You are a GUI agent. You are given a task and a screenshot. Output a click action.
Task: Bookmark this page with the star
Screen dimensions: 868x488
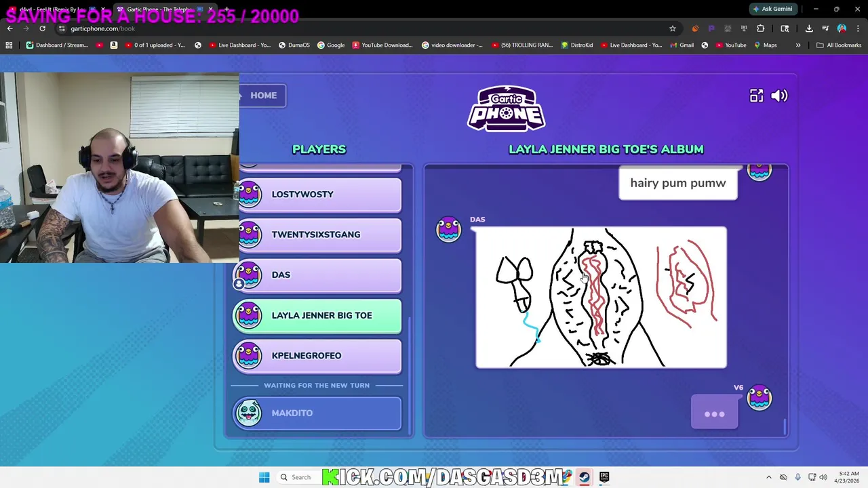pyautogui.click(x=672, y=28)
